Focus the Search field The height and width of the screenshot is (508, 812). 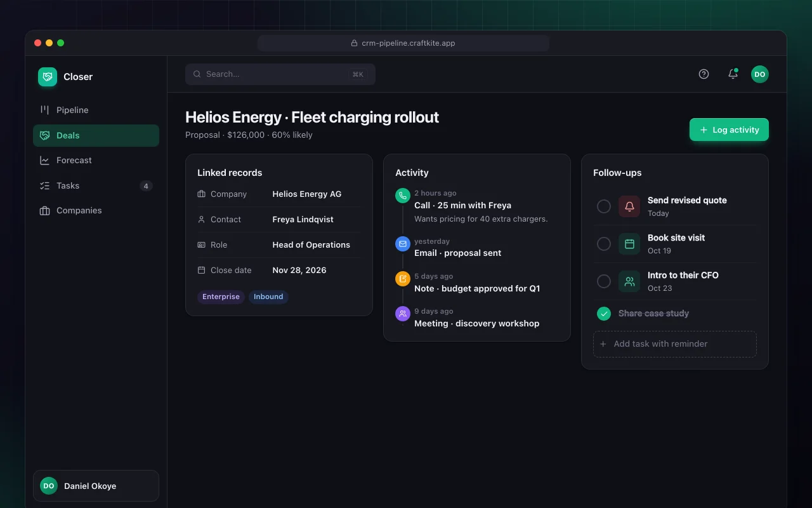click(x=280, y=74)
